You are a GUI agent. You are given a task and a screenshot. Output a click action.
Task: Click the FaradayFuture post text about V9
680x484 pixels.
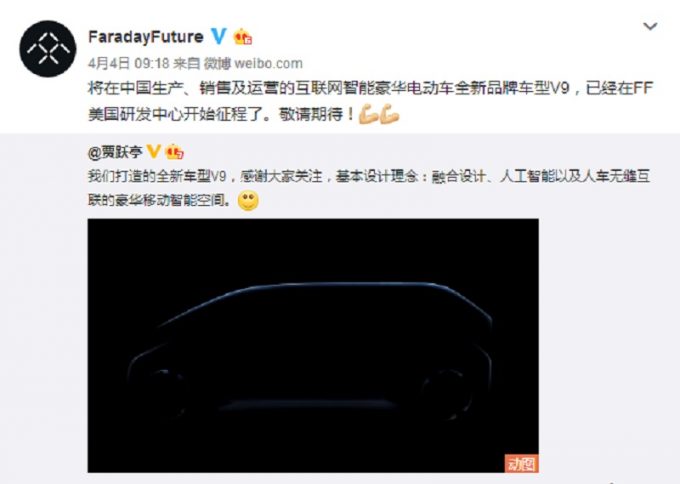pyautogui.click(x=370, y=101)
